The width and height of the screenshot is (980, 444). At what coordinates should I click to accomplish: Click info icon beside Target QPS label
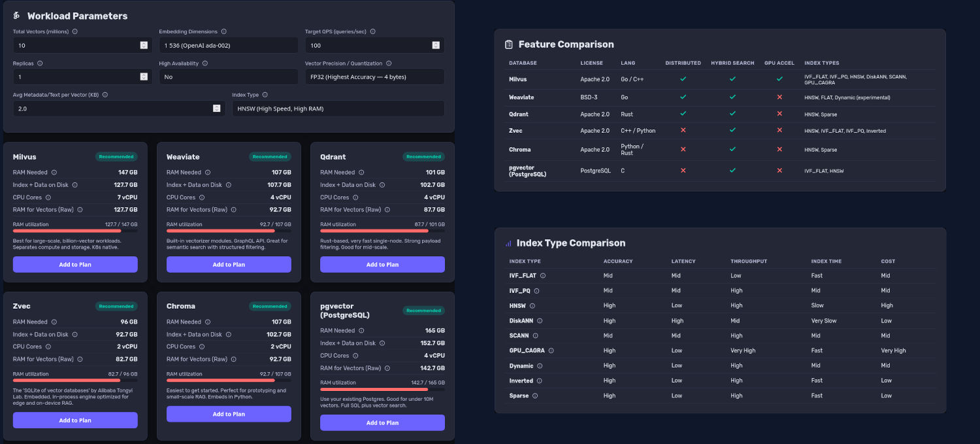(373, 31)
